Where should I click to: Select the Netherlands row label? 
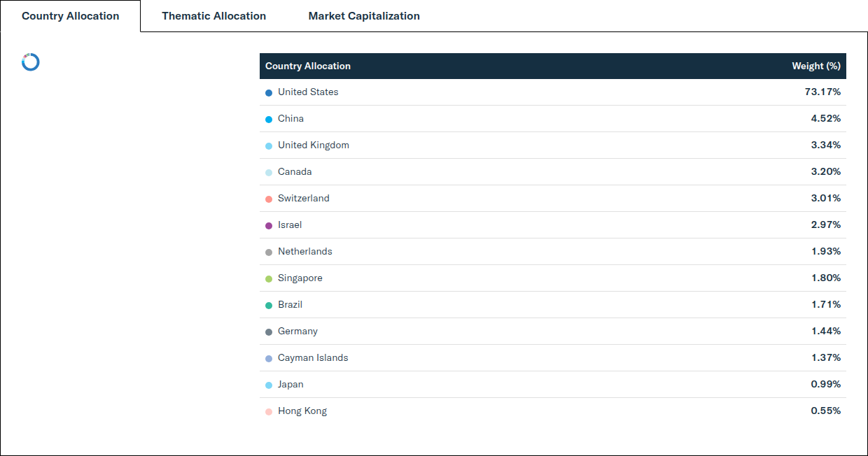[x=305, y=251]
